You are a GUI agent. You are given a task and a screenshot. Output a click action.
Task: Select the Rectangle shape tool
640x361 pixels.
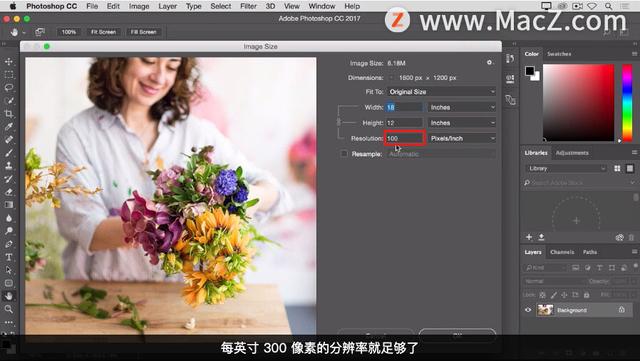click(x=9, y=283)
